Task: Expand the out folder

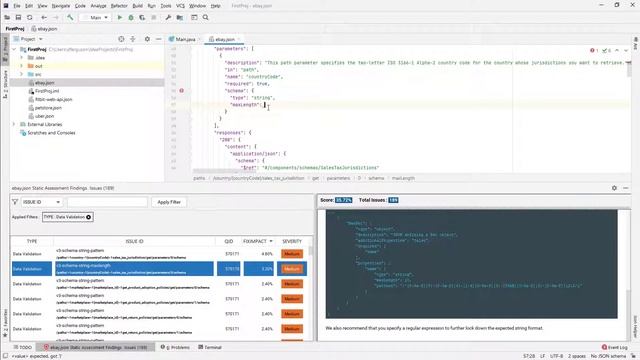Action: [22, 66]
